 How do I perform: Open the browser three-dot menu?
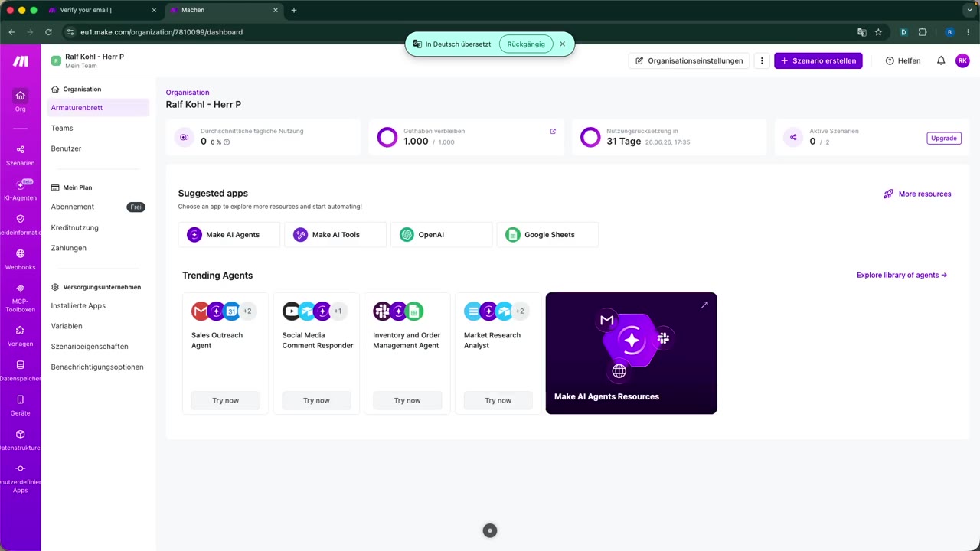coord(969,32)
